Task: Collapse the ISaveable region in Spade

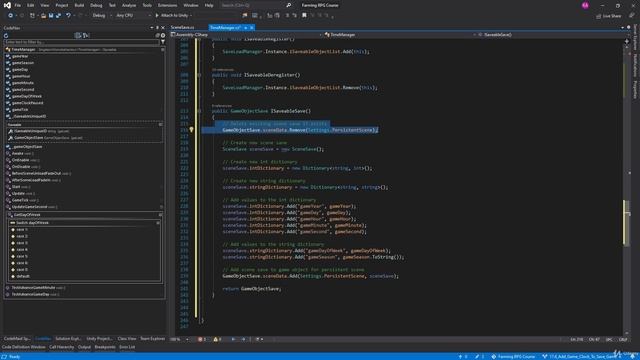Action: [x=160, y=125]
